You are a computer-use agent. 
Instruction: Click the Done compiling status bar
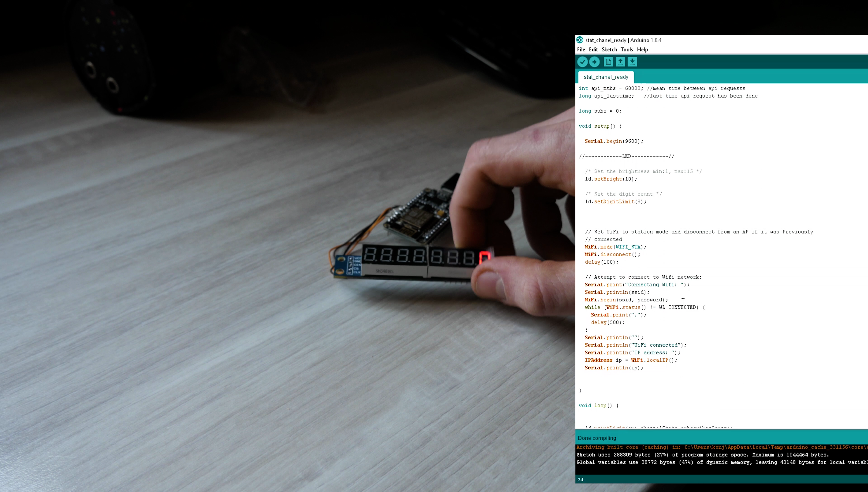pos(721,438)
